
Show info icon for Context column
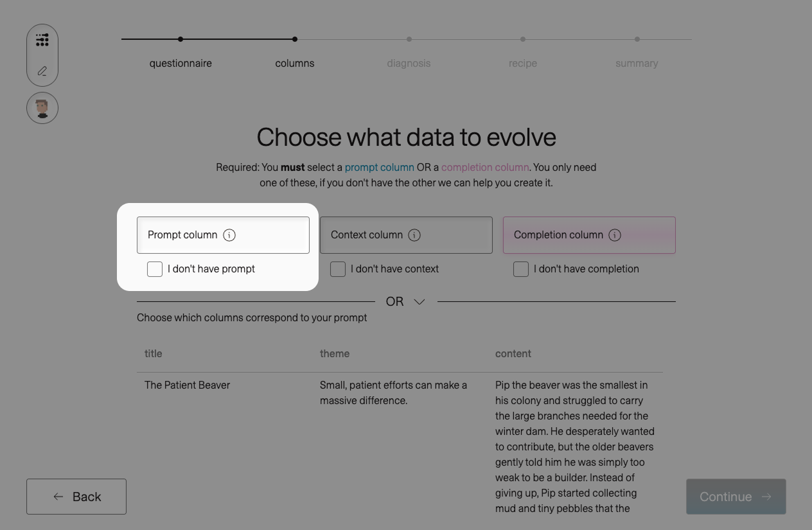coord(414,235)
